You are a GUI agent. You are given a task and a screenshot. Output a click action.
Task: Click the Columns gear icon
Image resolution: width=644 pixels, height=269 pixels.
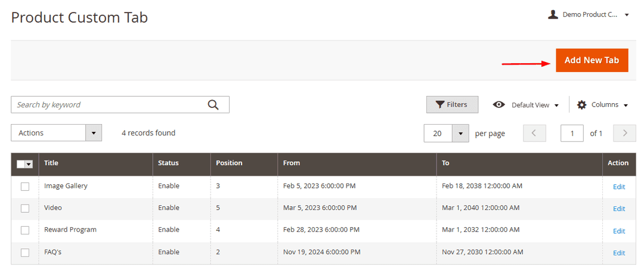click(582, 105)
